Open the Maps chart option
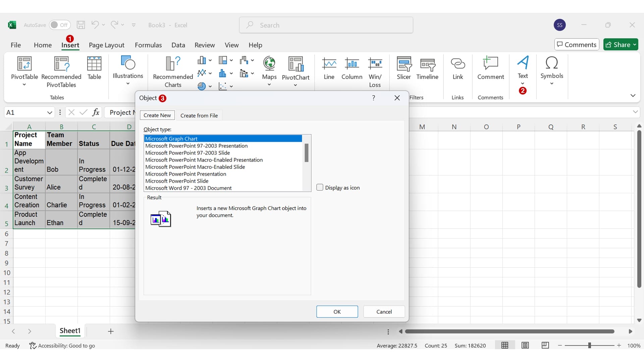The width and height of the screenshot is (644, 362). [269, 71]
